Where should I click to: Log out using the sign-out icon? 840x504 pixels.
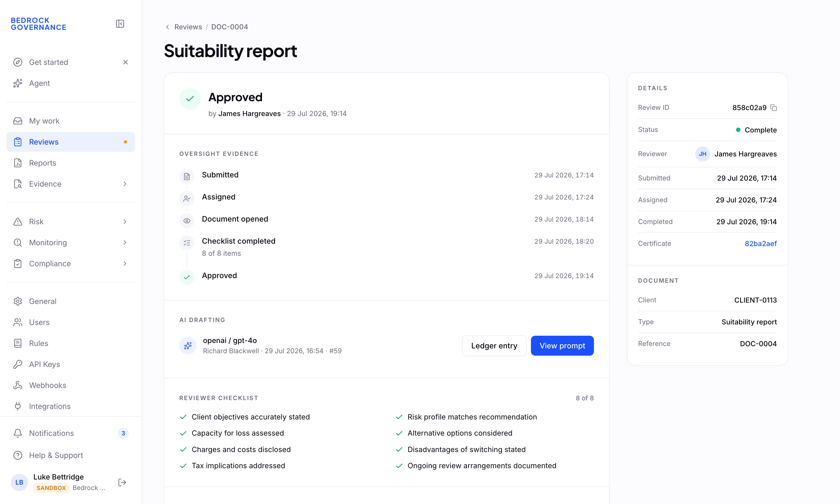(x=122, y=482)
